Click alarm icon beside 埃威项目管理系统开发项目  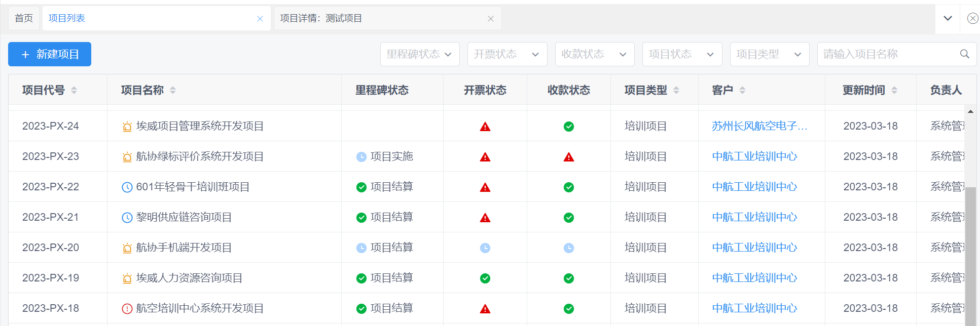pyautogui.click(x=127, y=127)
